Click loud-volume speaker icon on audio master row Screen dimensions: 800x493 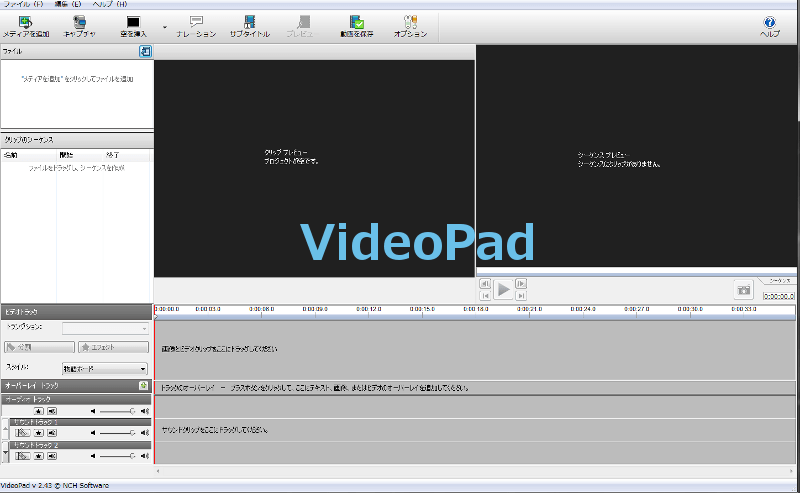point(145,411)
